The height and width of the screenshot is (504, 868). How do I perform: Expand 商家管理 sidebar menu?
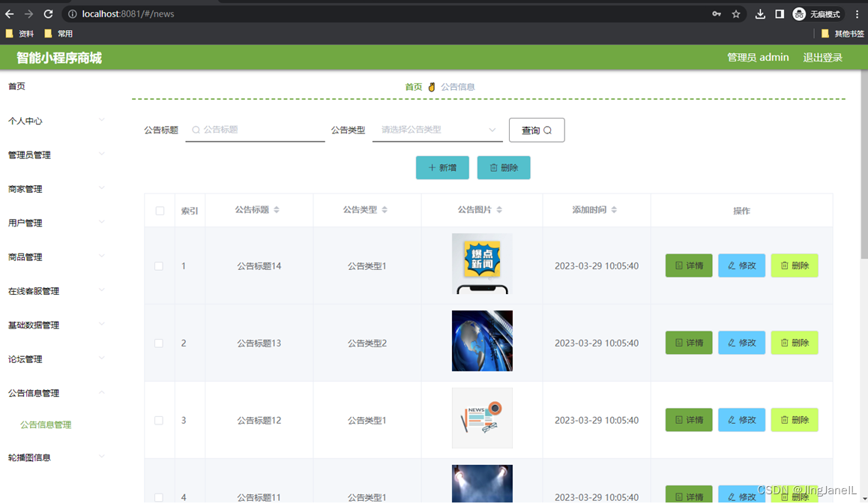coord(55,189)
